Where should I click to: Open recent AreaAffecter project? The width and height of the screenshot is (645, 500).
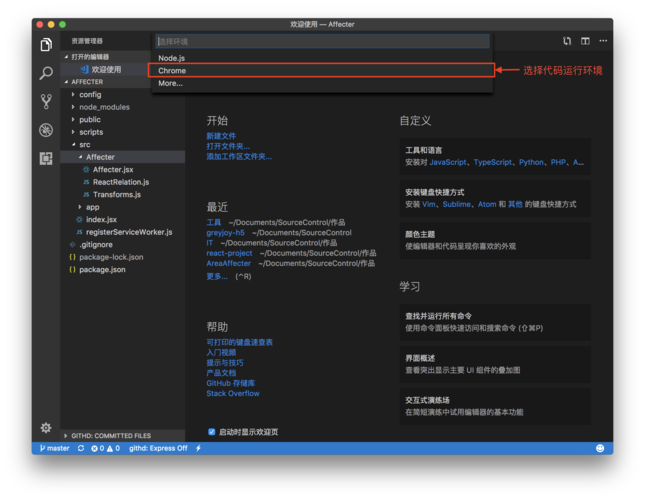pos(228,264)
